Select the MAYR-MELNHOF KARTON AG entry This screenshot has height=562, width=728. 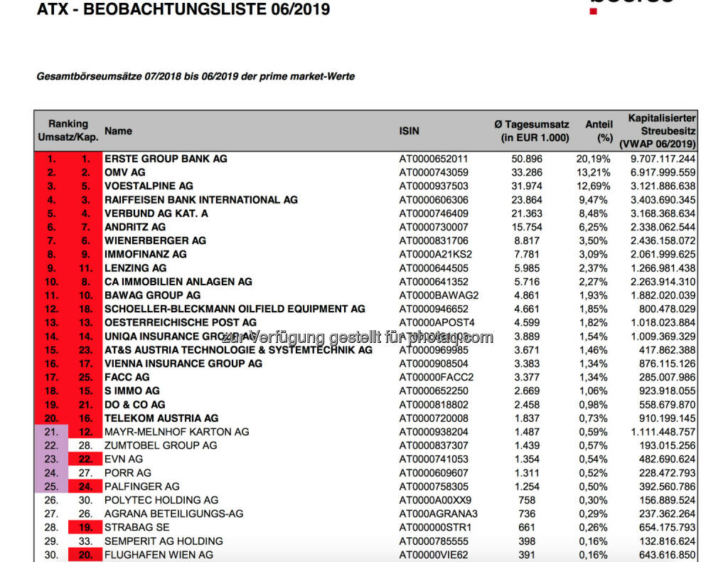176,432
